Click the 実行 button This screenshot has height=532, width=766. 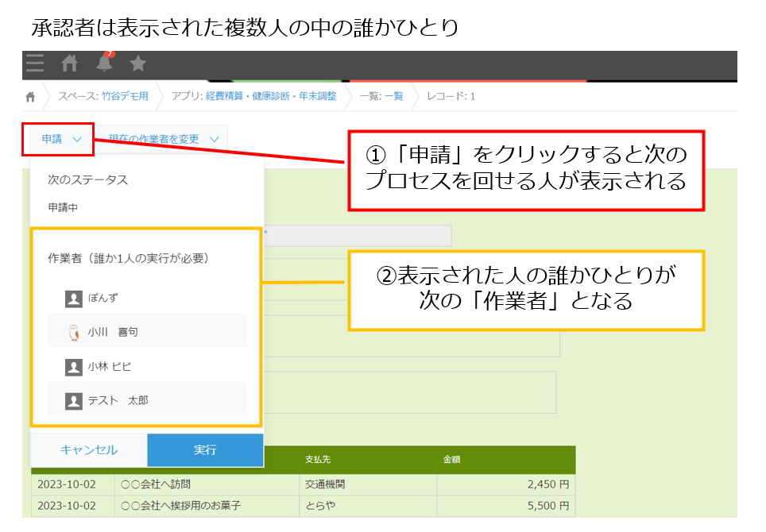pos(206,449)
